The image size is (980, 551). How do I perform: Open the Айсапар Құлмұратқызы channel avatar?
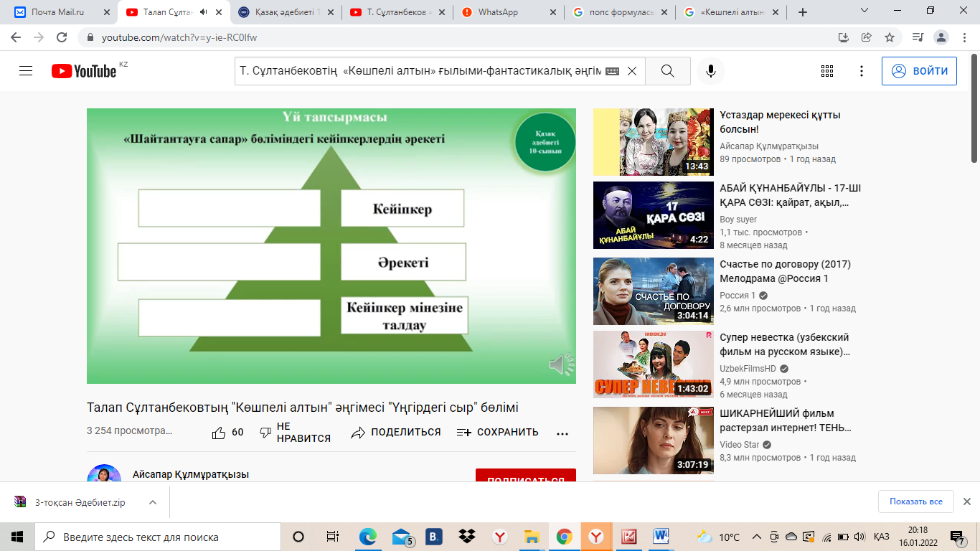(104, 474)
